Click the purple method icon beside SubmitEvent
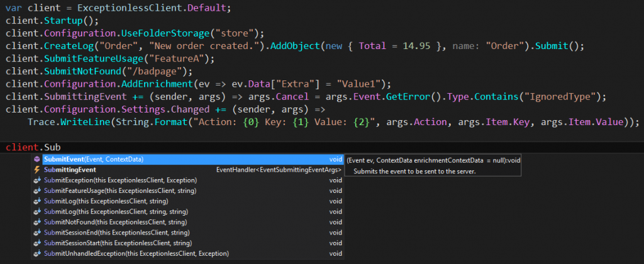 37,159
